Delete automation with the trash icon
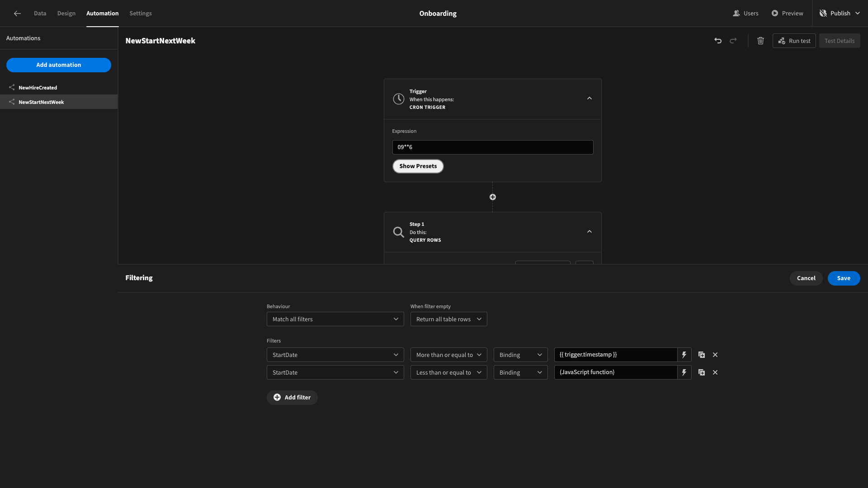The width and height of the screenshot is (868, 488). point(760,41)
